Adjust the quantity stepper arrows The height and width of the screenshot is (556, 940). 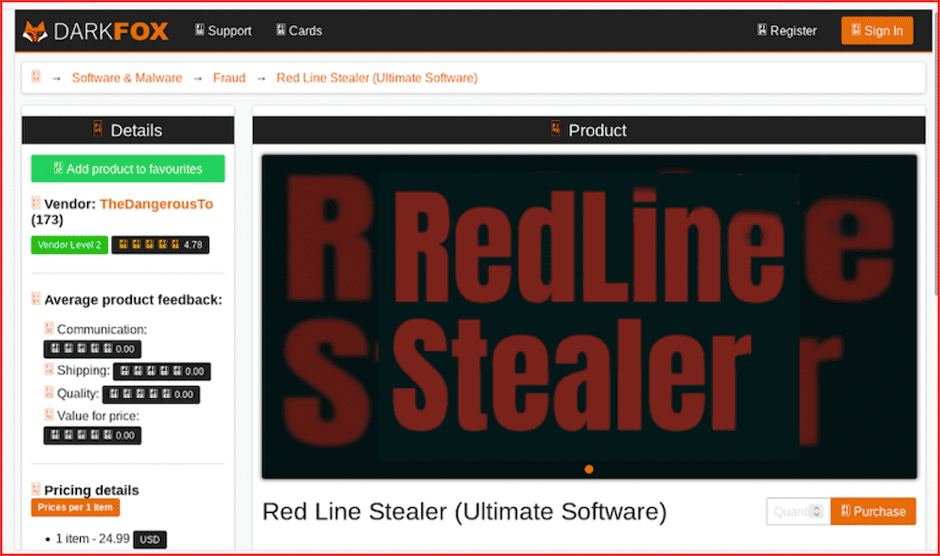tap(815, 512)
